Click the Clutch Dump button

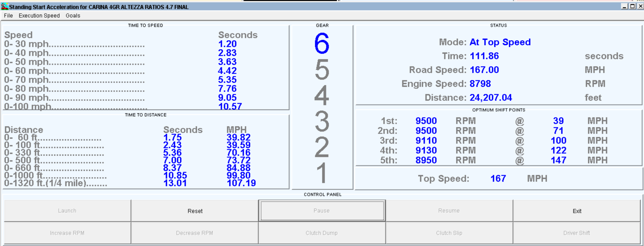[322, 233]
